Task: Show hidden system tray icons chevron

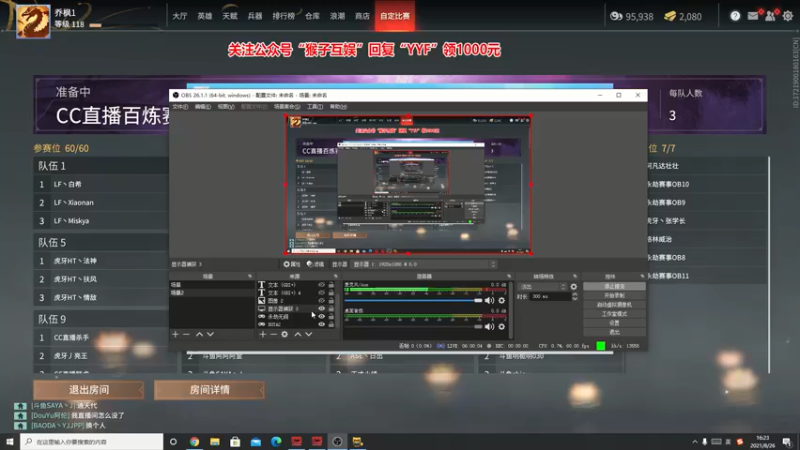Action: 694,442
